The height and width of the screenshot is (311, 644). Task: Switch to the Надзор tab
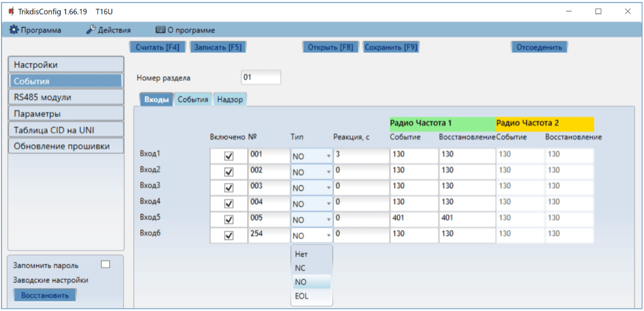(230, 100)
